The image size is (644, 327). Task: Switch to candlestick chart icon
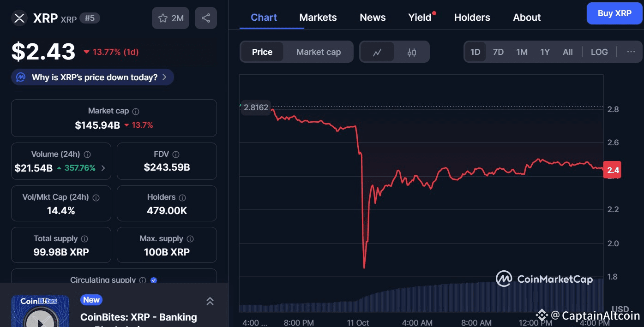pos(412,52)
